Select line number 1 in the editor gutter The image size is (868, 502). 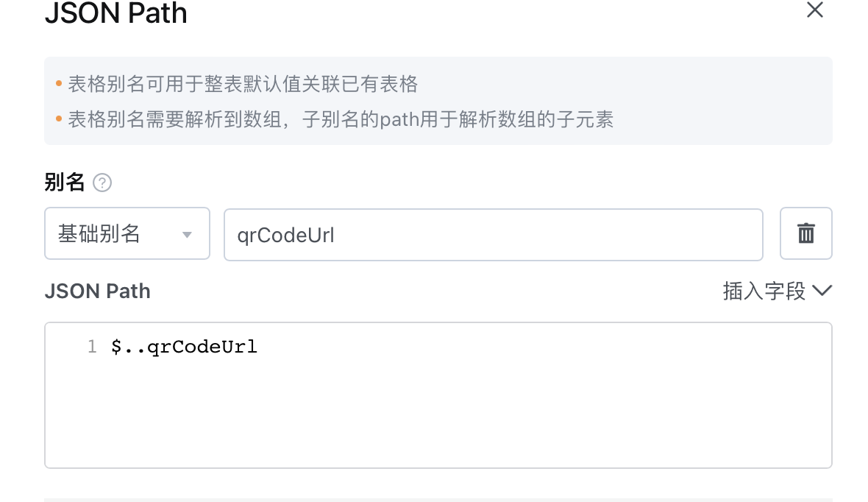click(92, 347)
